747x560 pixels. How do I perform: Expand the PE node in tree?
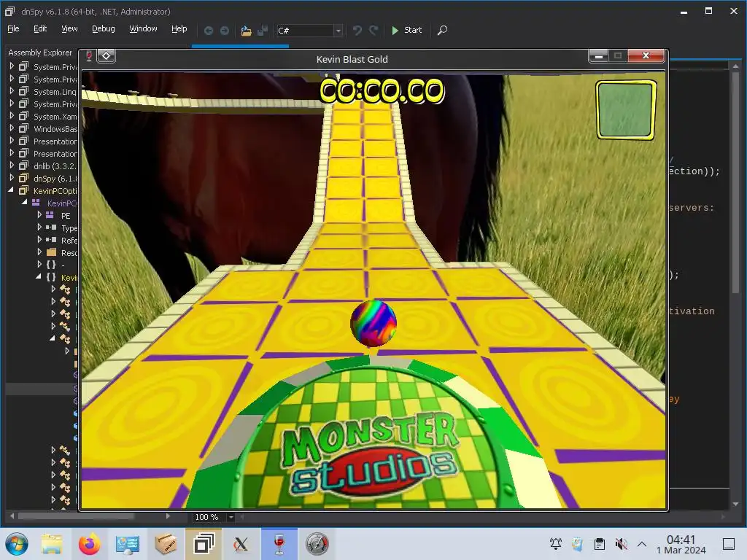coord(39,215)
